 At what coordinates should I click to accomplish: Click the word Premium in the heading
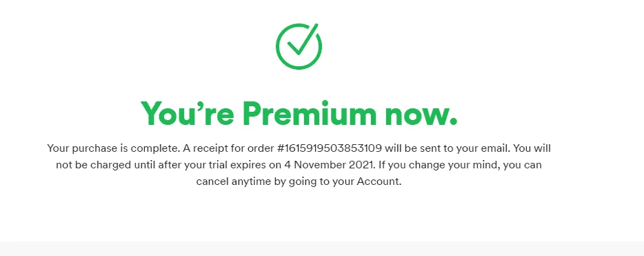309,113
